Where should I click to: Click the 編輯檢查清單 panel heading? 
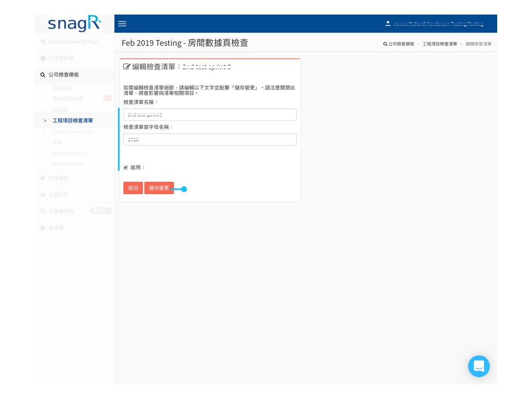[x=177, y=67]
